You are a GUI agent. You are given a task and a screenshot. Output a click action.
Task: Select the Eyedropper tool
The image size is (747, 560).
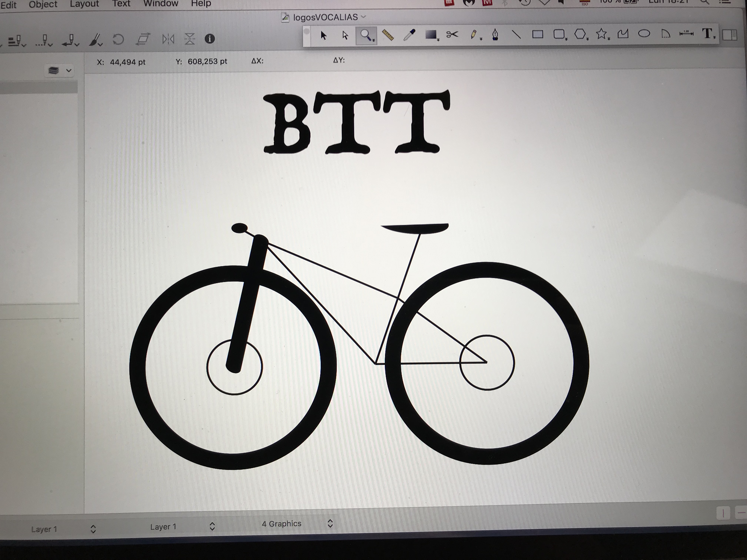409,35
